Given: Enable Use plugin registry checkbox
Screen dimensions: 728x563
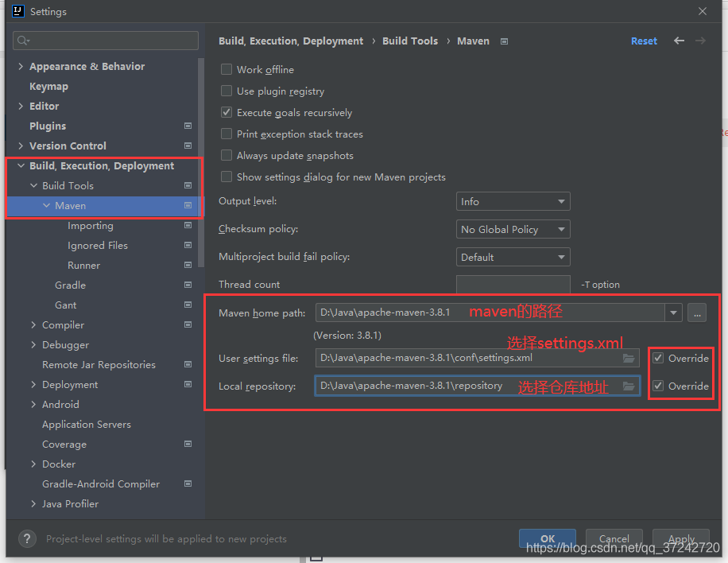Looking at the screenshot, I should (227, 91).
